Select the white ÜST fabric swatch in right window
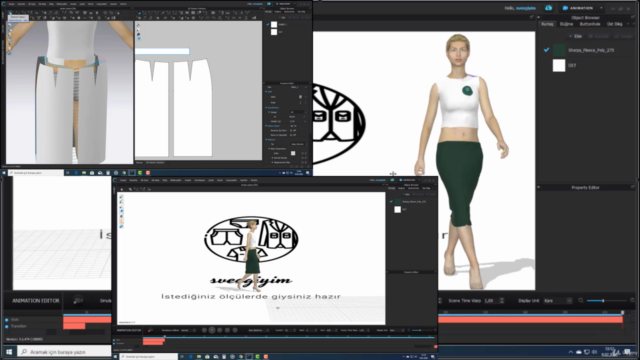Screen dimensions: 640x360 [x=559, y=65]
